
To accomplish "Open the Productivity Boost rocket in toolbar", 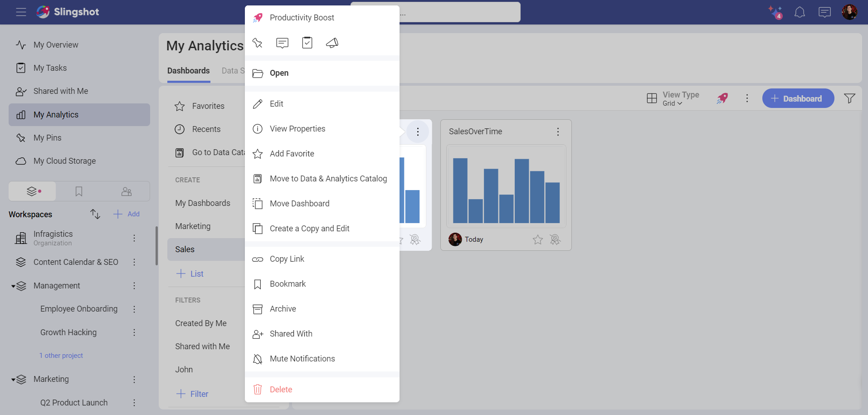I will (x=722, y=98).
